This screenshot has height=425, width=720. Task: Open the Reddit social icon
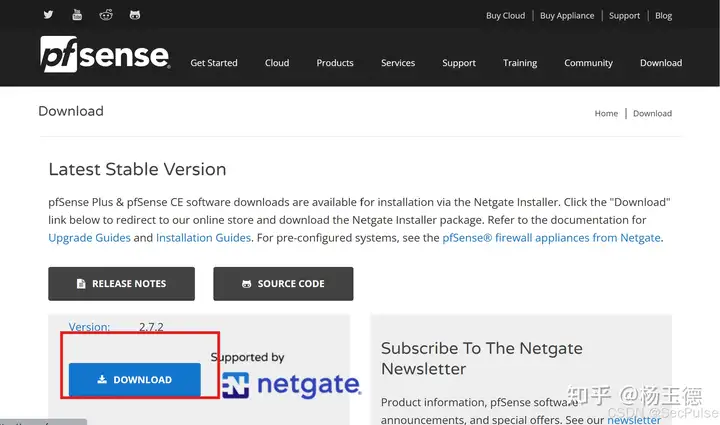point(106,15)
